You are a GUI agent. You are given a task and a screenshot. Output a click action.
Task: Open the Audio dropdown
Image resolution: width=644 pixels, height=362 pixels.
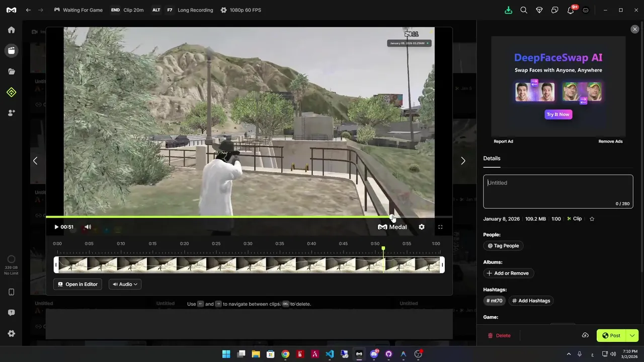click(x=125, y=284)
